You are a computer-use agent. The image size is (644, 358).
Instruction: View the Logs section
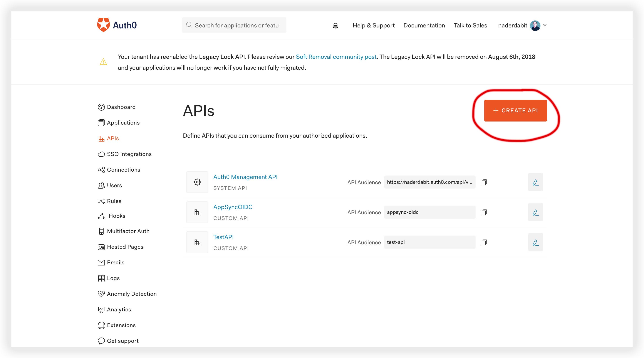(x=109, y=278)
